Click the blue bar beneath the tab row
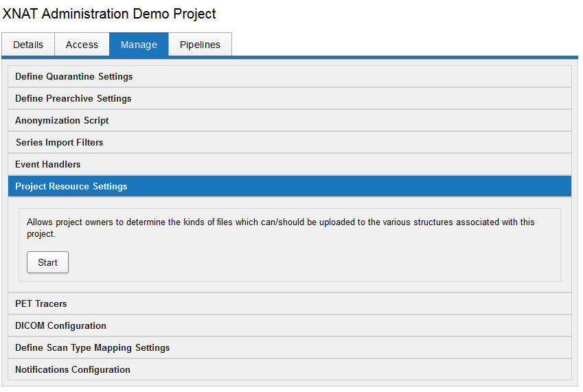The height and width of the screenshot is (392, 583). coord(412,58)
